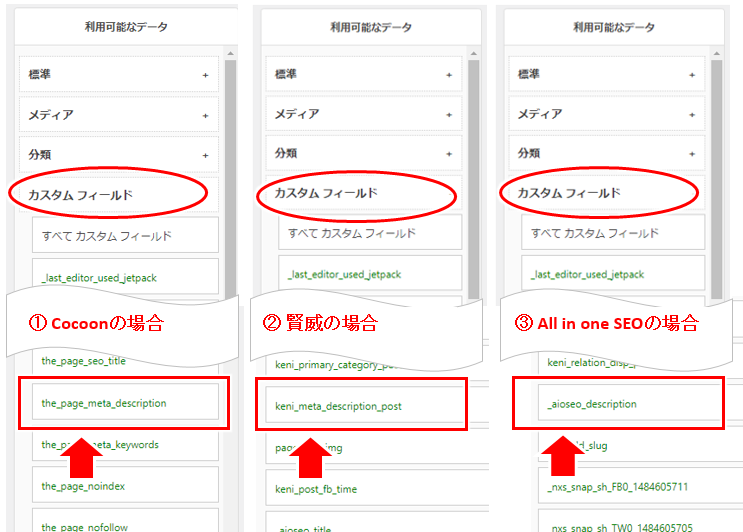The height and width of the screenshot is (532, 743).
Task: Click scroll-up arrow in All in one SEO panel
Action: click(716, 54)
